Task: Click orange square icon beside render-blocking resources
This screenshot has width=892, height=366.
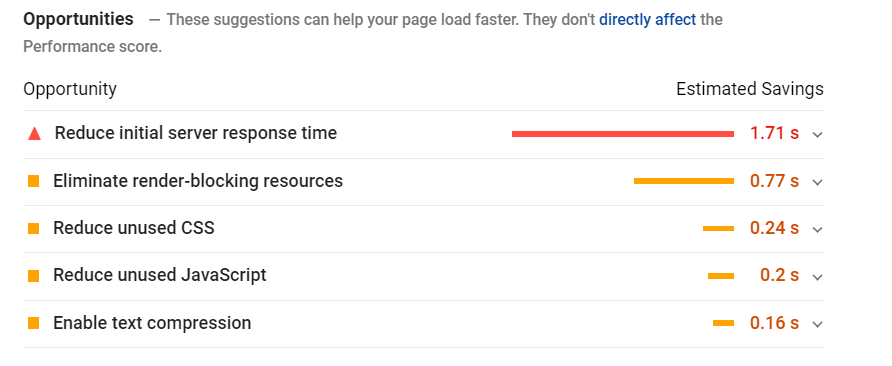Action: tap(34, 182)
